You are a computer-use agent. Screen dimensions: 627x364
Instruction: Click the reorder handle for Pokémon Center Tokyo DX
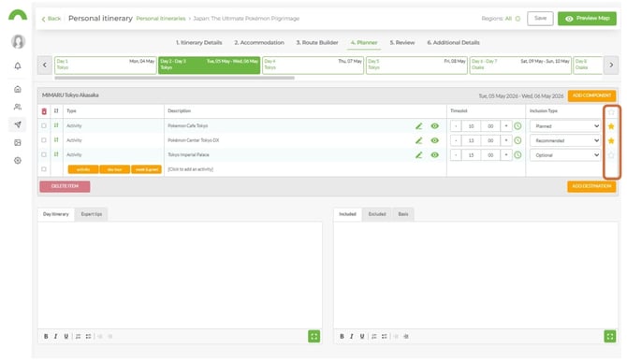pos(56,140)
